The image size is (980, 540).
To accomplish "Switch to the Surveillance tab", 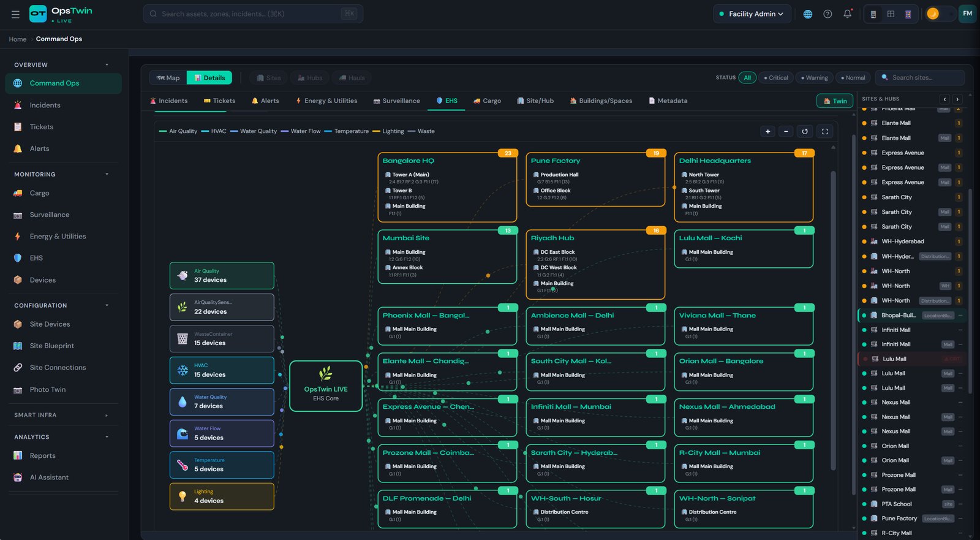I will 396,101.
